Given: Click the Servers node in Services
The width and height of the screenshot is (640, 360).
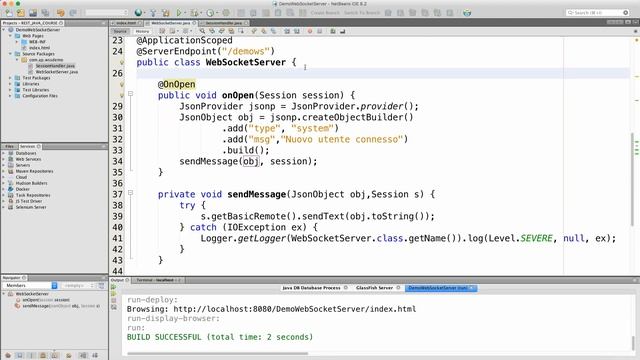Looking at the screenshot, I should click(22, 165).
